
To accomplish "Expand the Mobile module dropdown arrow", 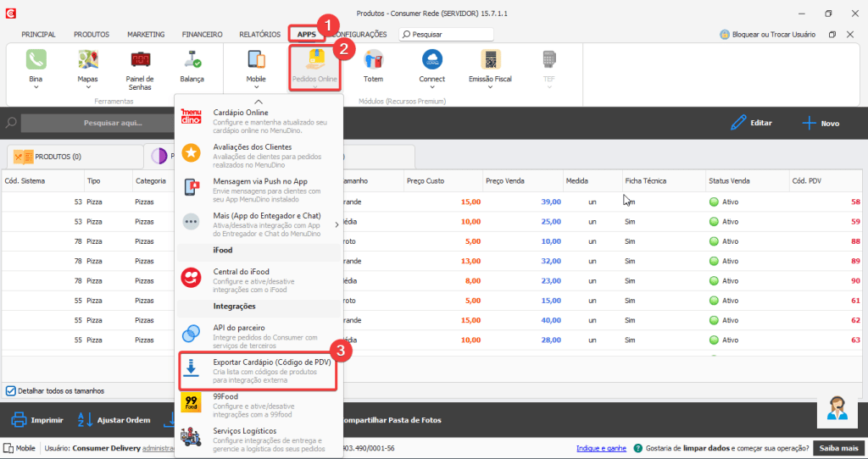I will (x=256, y=86).
